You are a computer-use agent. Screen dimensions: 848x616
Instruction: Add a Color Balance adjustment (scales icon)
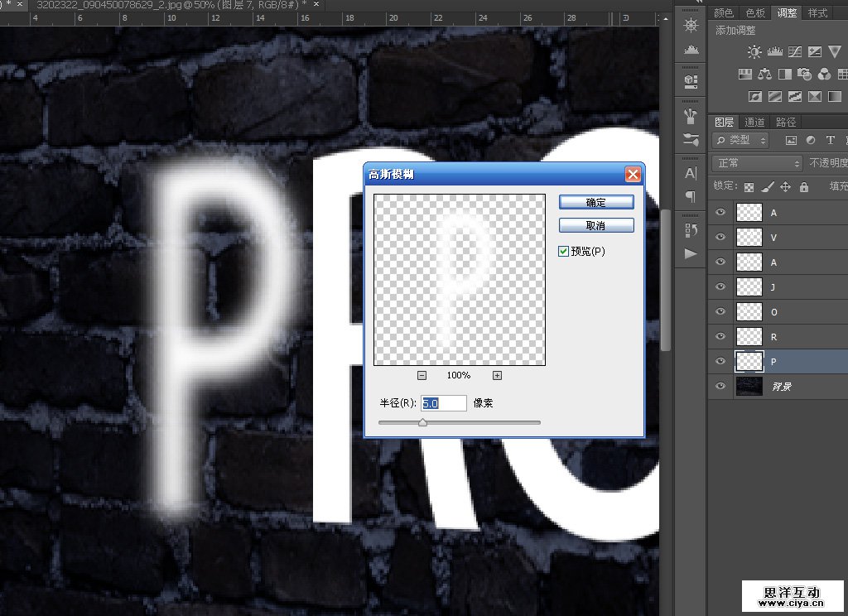point(764,74)
